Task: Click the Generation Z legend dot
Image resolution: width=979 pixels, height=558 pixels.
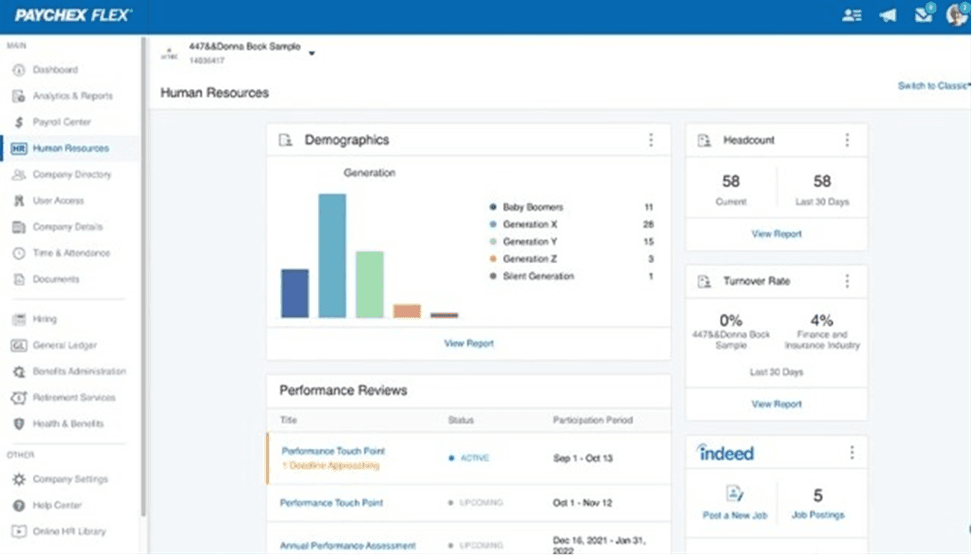Action: pyautogui.click(x=493, y=259)
